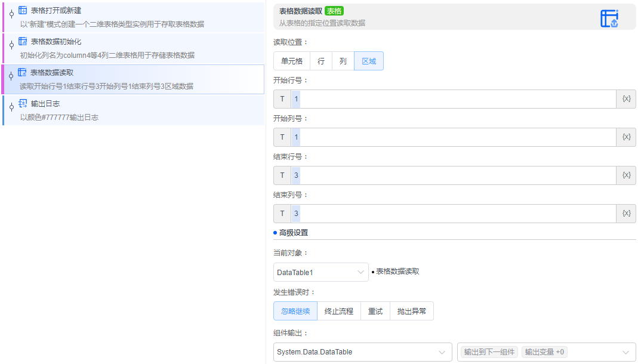Open the DataTable1 current object dropdown
638x364 pixels.
point(320,272)
